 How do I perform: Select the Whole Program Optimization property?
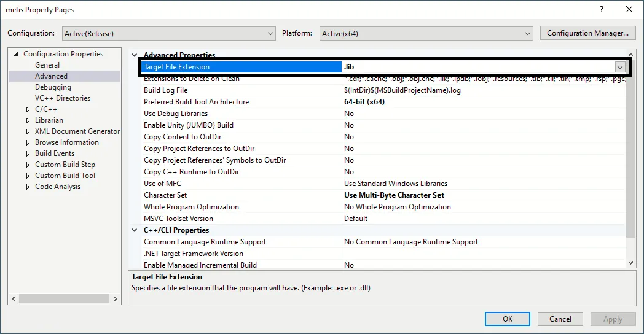point(191,207)
